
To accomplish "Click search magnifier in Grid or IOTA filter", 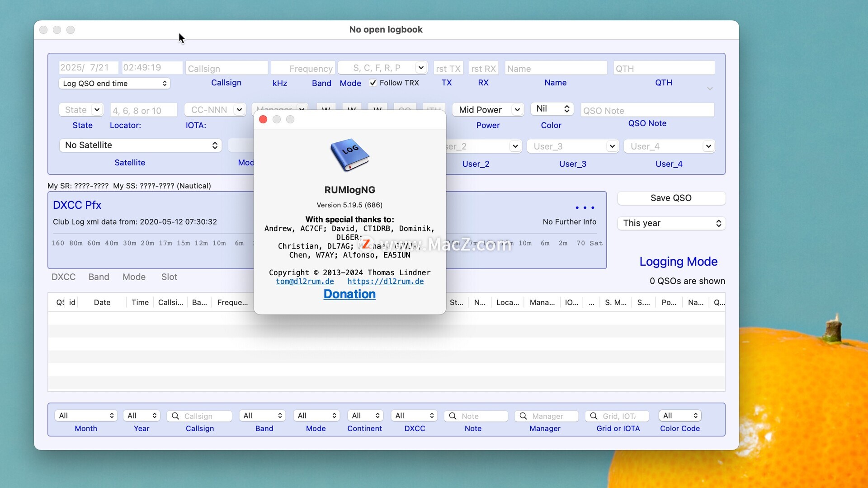I will (x=594, y=416).
